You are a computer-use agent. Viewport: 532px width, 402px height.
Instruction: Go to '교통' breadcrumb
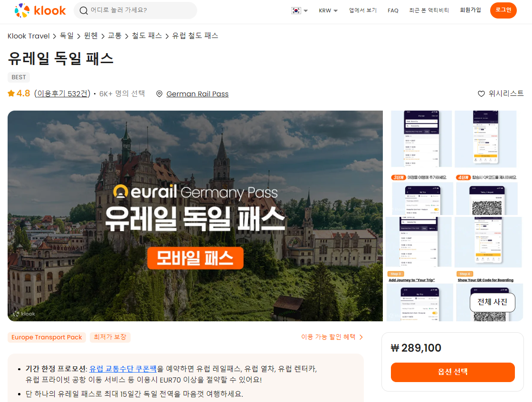pos(114,36)
